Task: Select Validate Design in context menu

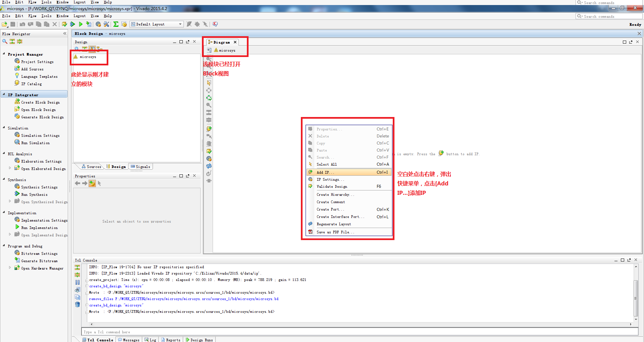Action: pos(349,186)
